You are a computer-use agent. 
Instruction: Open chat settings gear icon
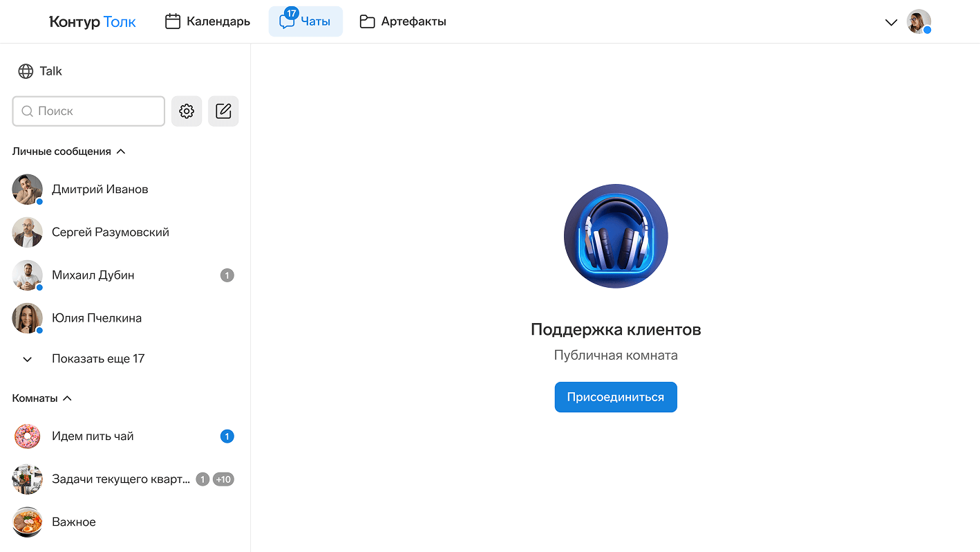(x=187, y=111)
